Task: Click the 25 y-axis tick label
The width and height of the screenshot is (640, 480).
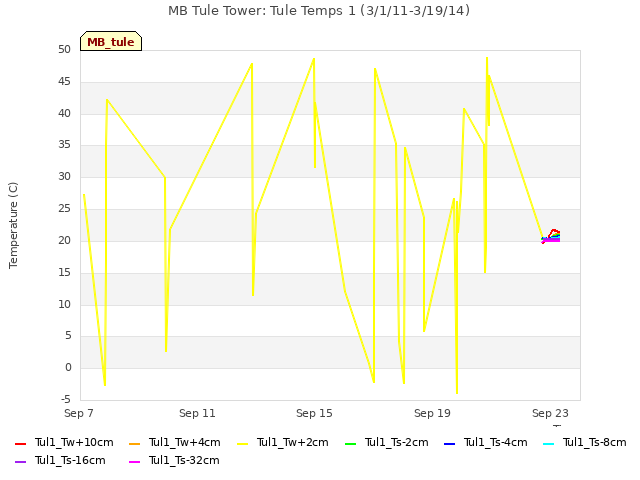Action: tap(64, 209)
